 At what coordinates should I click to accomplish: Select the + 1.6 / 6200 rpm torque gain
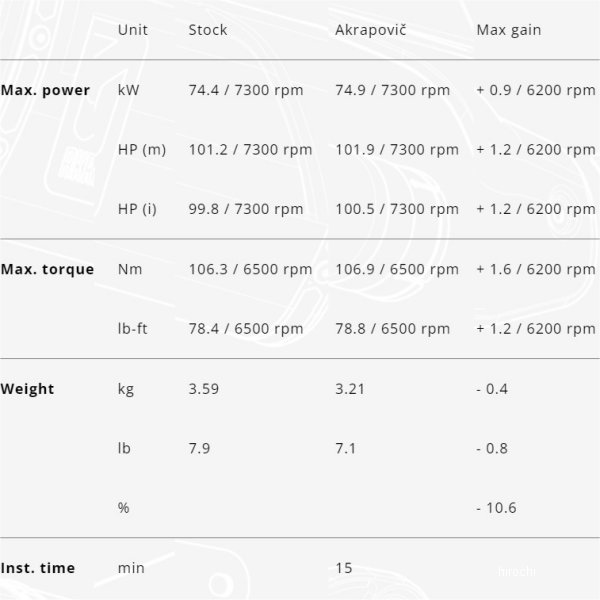(536, 269)
